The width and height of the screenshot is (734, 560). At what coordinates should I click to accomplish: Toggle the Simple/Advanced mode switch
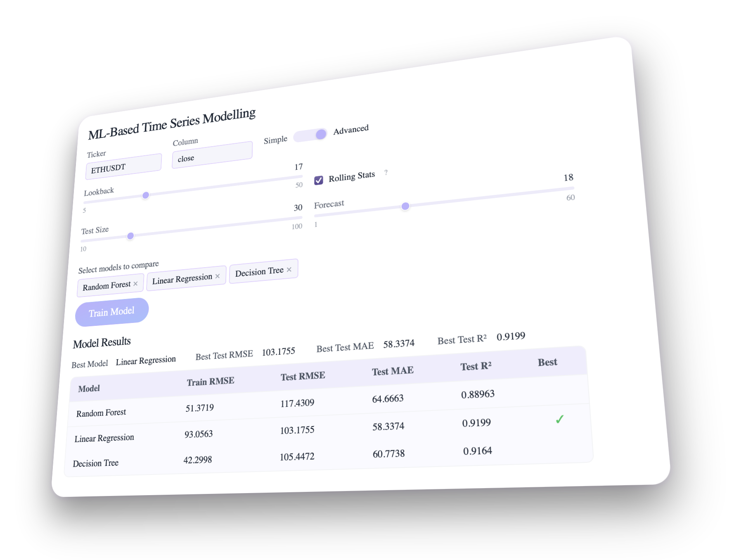tap(310, 135)
